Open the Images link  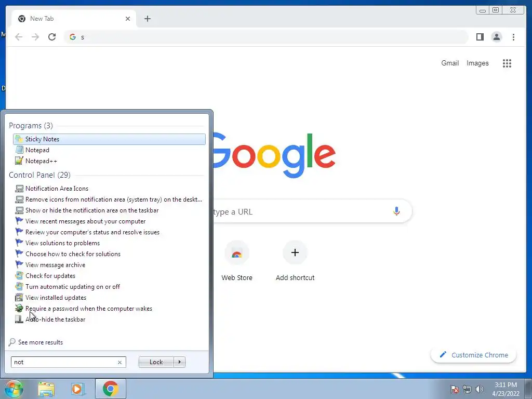point(477,63)
